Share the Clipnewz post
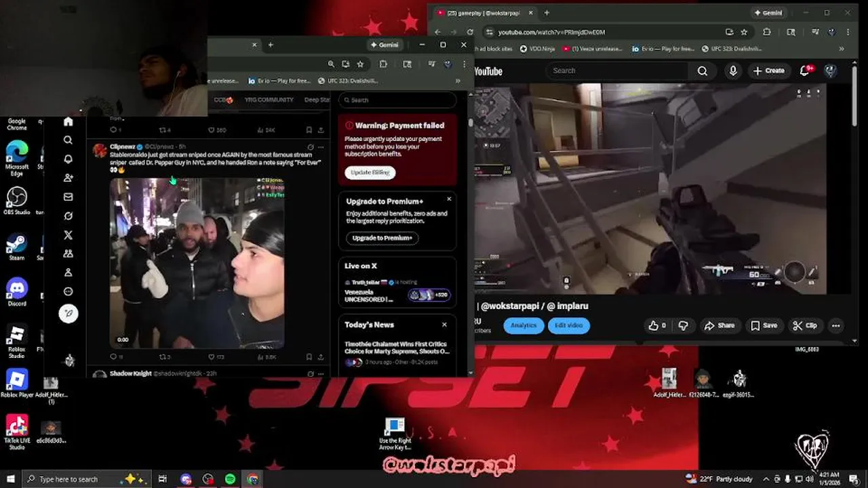 [321, 357]
